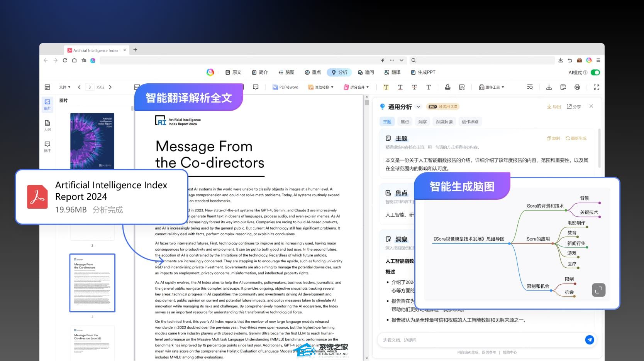Select the 洞察 analysis tab

click(422, 122)
